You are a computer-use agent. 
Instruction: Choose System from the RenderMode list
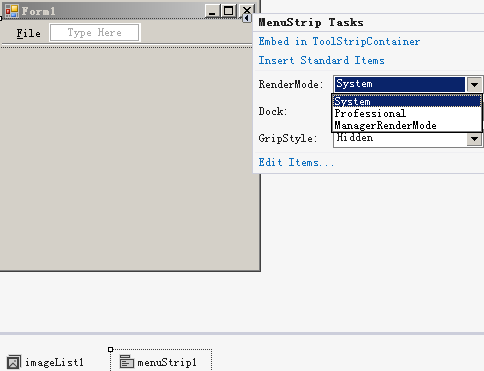click(x=407, y=101)
